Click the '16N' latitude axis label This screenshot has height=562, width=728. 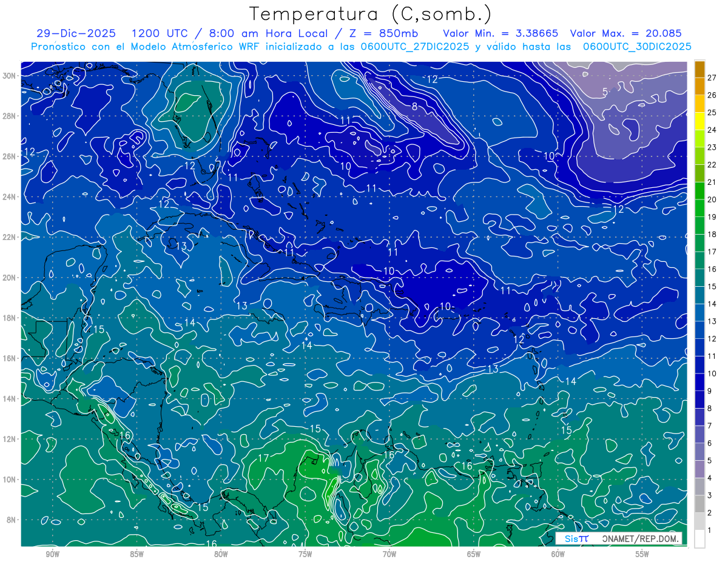point(9,358)
